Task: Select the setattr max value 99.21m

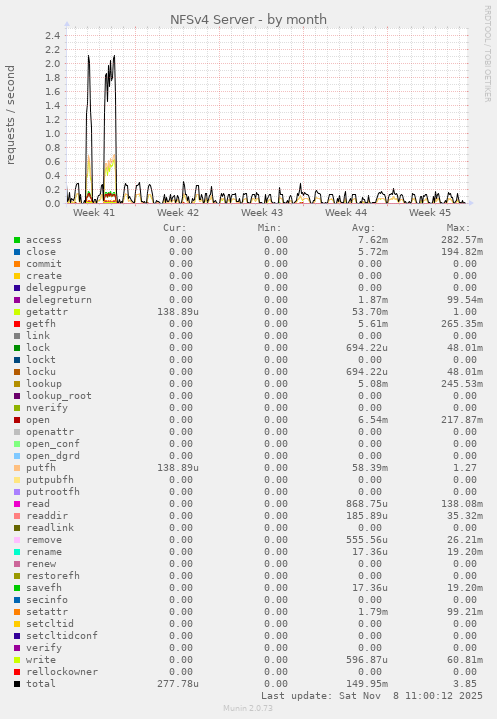Action: click(x=465, y=612)
